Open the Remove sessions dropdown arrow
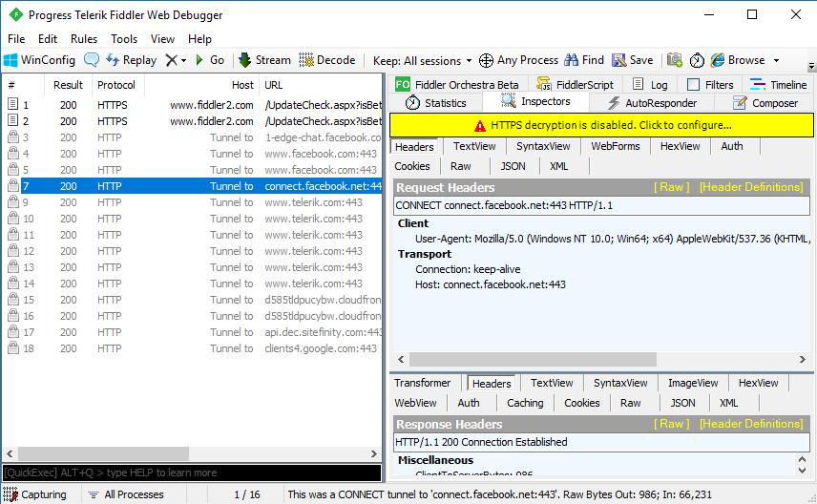Image resolution: width=817 pixels, height=504 pixels. tap(183, 61)
